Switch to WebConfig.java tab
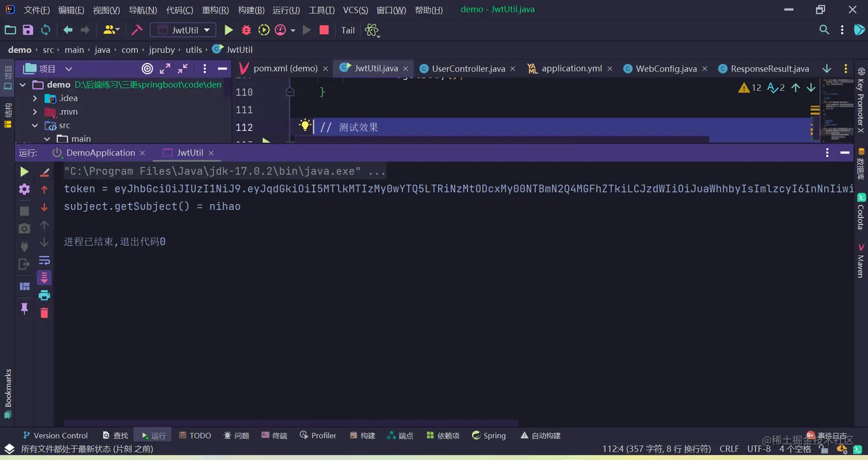 (666, 69)
